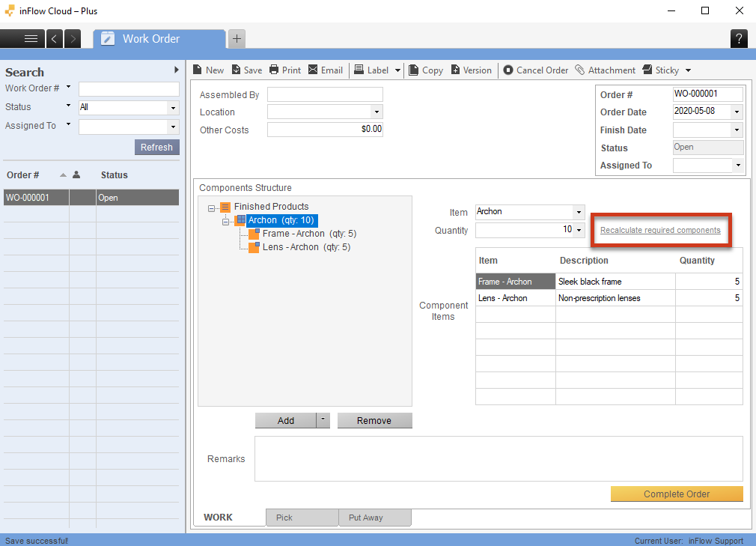Switch to the Put Away tab
The width and height of the screenshot is (756, 546).
click(x=375, y=518)
